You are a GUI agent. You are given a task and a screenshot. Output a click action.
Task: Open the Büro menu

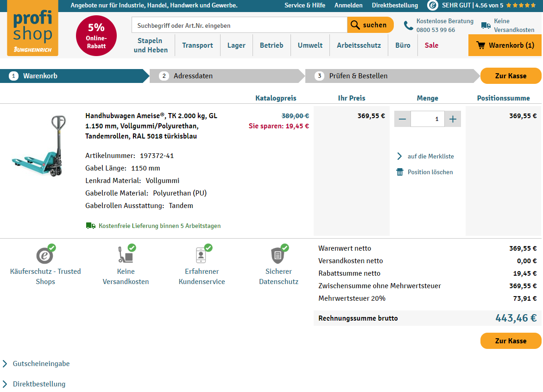(403, 45)
